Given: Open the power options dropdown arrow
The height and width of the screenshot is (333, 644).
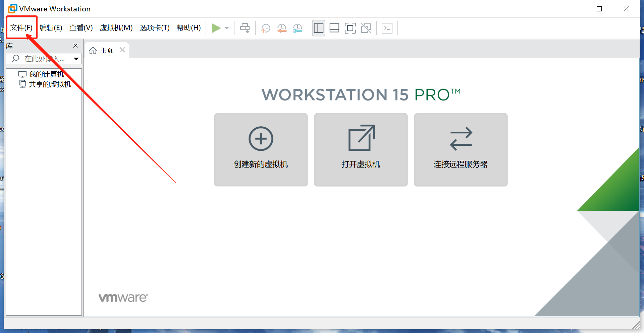Looking at the screenshot, I should (227, 28).
